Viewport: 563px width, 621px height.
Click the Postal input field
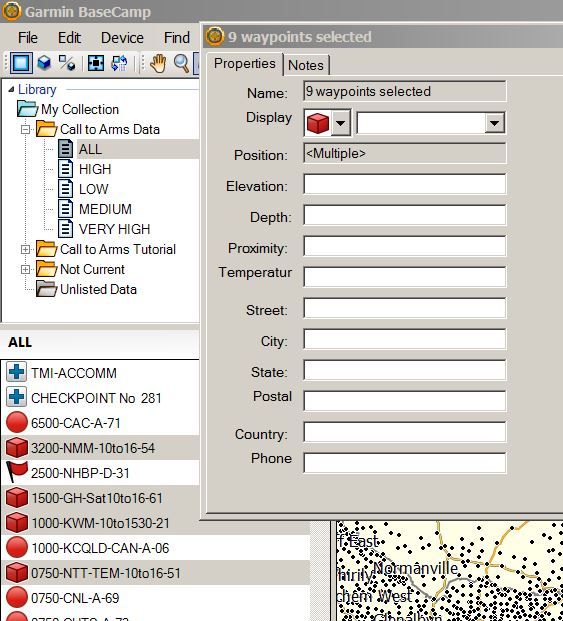(405, 400)
